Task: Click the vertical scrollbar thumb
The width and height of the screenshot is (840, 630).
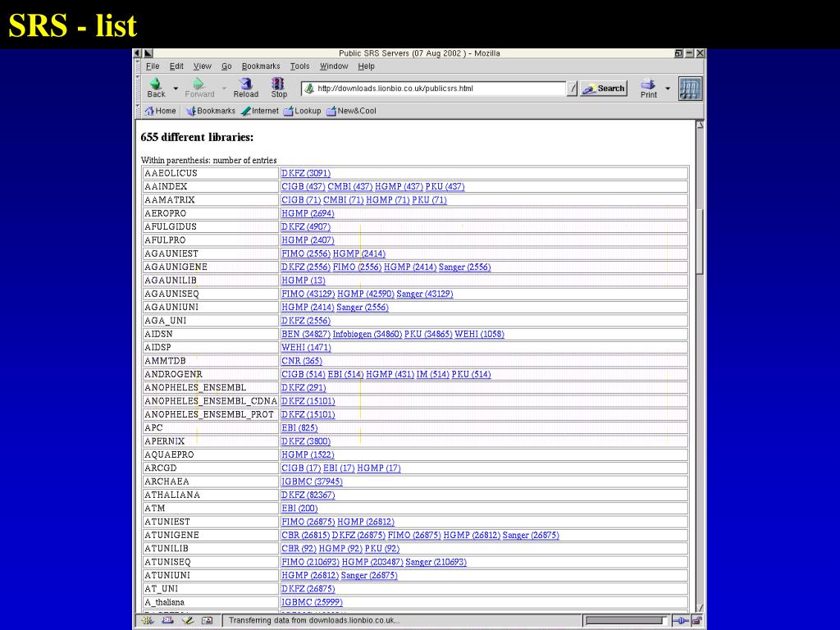Action: tap(700, 241)
